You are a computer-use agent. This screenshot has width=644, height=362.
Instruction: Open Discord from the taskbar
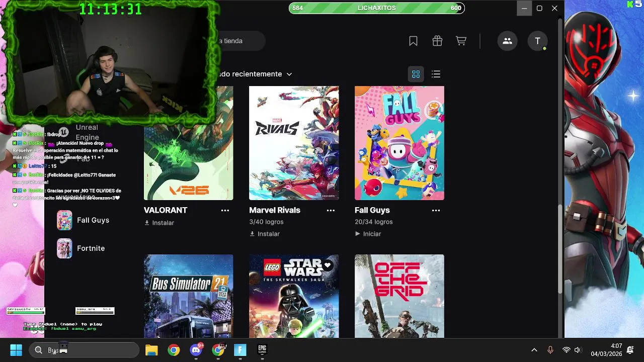pos(196,350)
